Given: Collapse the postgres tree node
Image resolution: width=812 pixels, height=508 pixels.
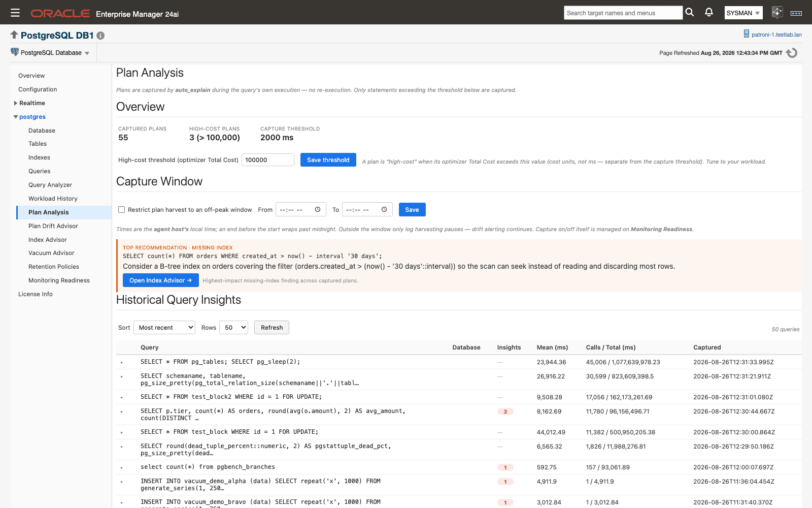Looking at the screenshot, I should 16,117.
